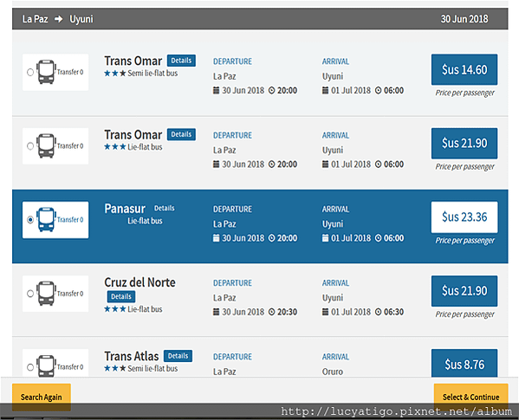
Task: Open Details for Cruz del Norte
Action: pyautogui.click(x=121, y=296)
